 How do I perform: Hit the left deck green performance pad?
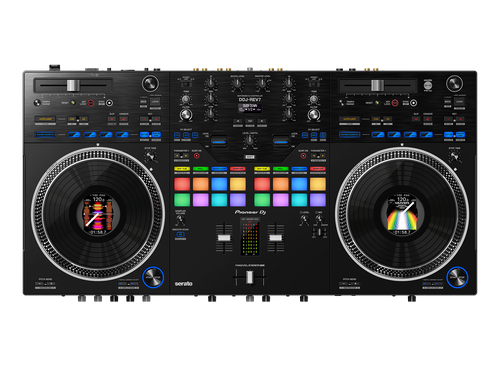click(182, 200)
